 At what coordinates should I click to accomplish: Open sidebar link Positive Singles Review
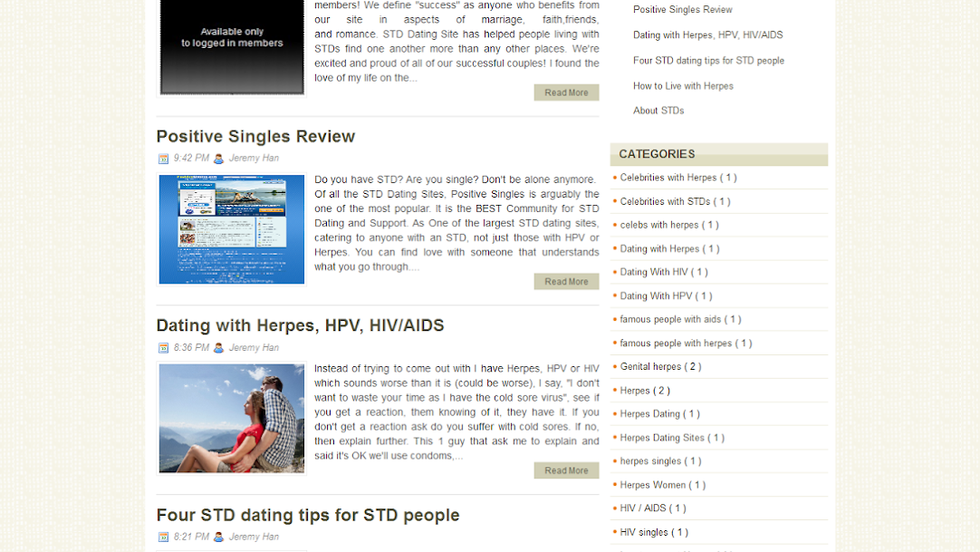tap(683, 9)
